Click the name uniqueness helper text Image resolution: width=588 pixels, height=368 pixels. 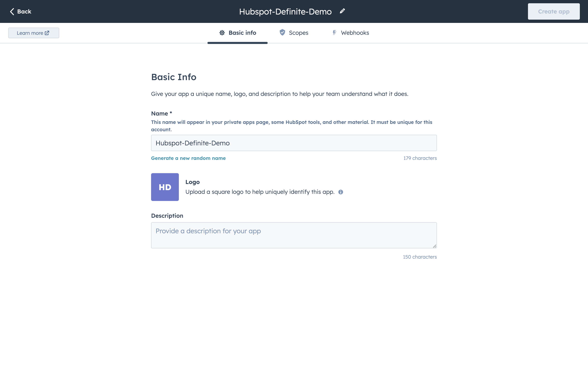(x=292, y=126)
